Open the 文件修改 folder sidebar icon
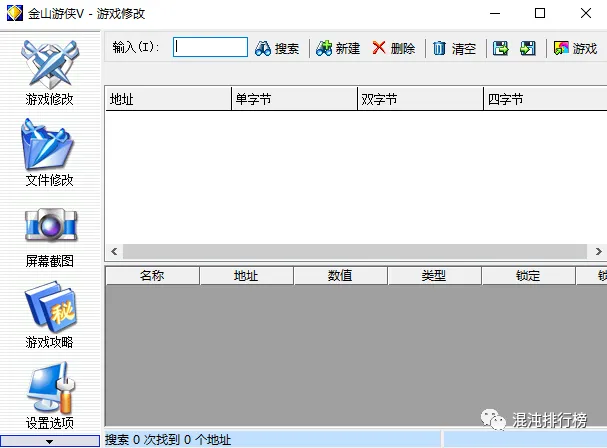This screenshot has height=448, width=607. 49,153
